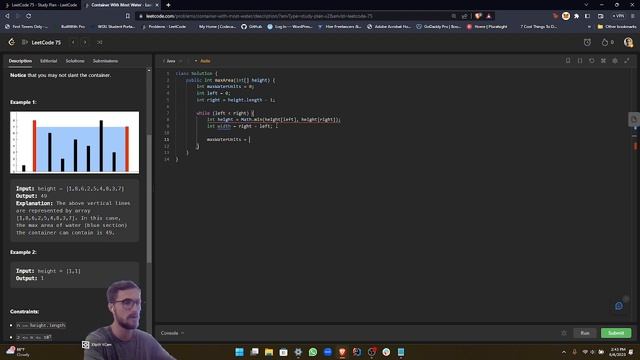Click the editor bookmark icon
Screen dimensions: 640x360
(568, 60)
